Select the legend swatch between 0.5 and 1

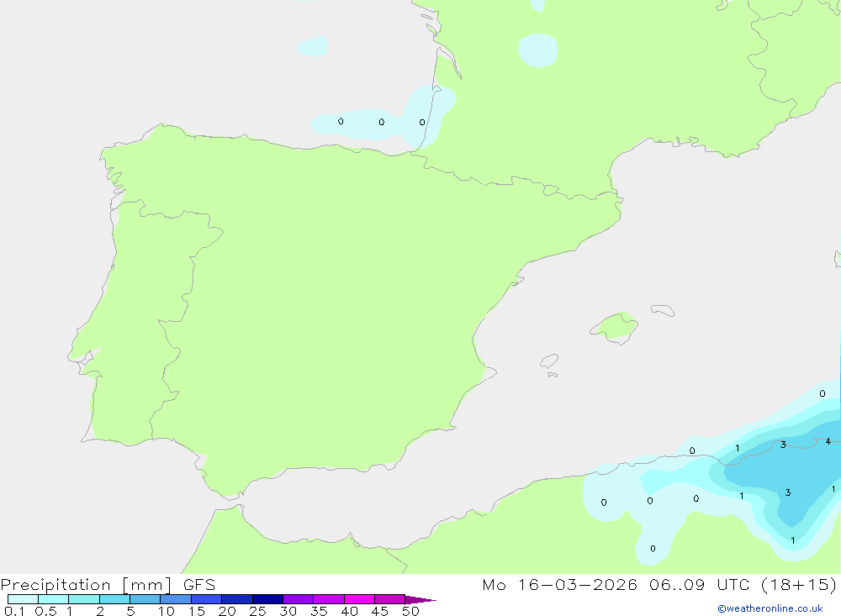pyautogui.click(x=54, y=599)
